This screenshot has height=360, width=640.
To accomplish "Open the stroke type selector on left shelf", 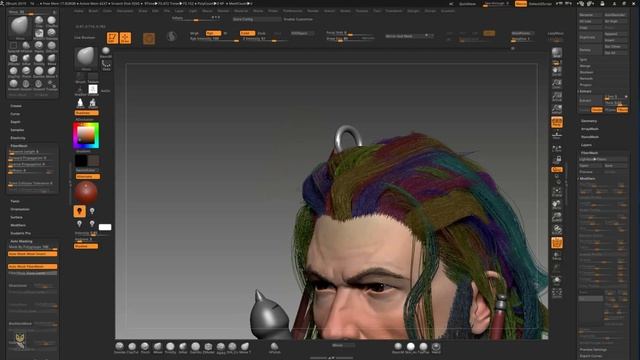I will coord(106,64).
